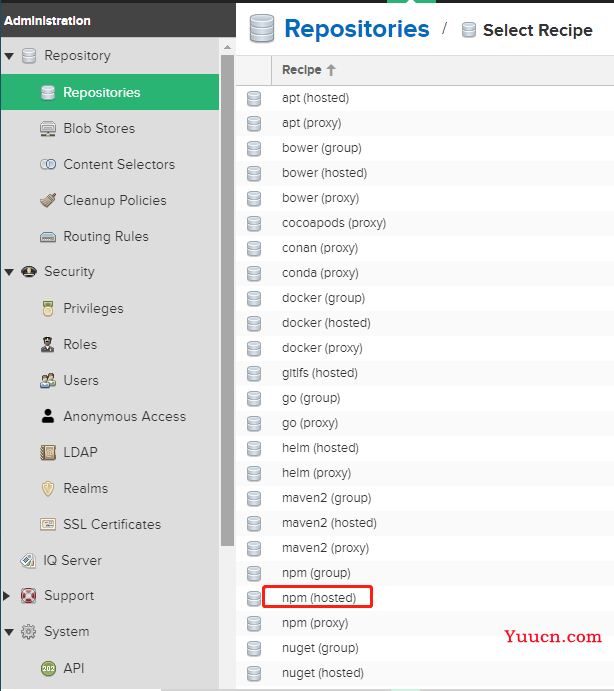The height and width of the screenshot is (691, 614).
Task: Click the database icon beside go (proxy)
Action: tap(253, 424)
